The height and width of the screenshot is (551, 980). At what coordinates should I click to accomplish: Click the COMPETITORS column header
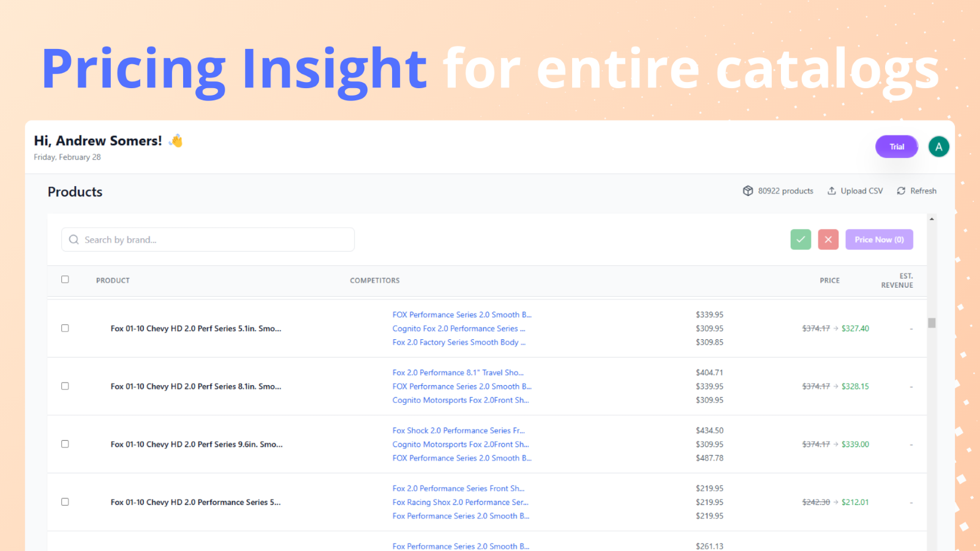[x=375, y=280]
